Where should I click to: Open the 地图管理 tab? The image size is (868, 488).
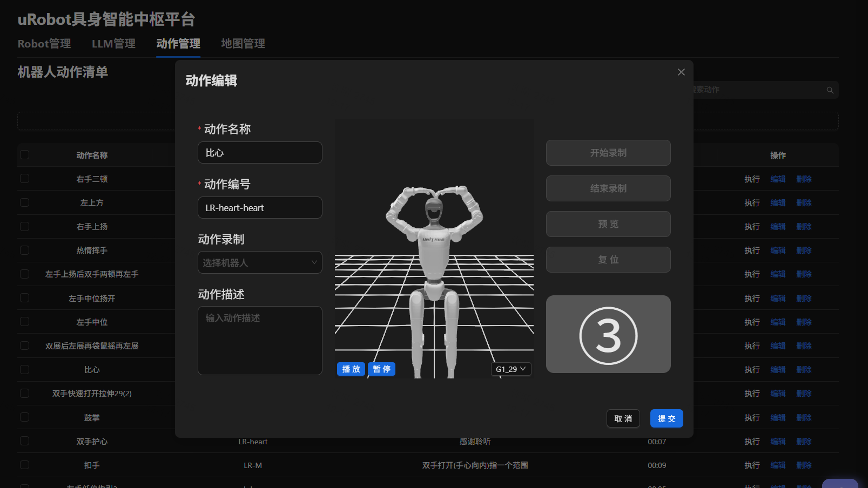point(243,44)
